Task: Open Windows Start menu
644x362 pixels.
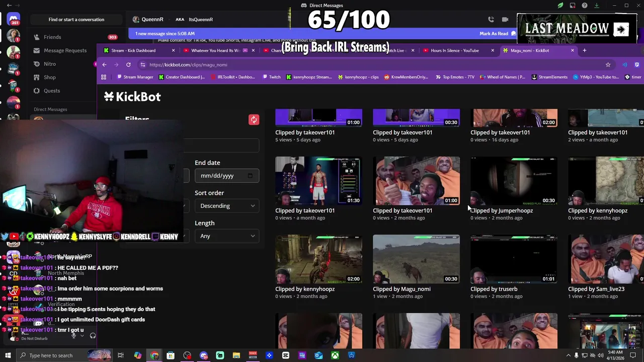Action: tap(8, 355)
